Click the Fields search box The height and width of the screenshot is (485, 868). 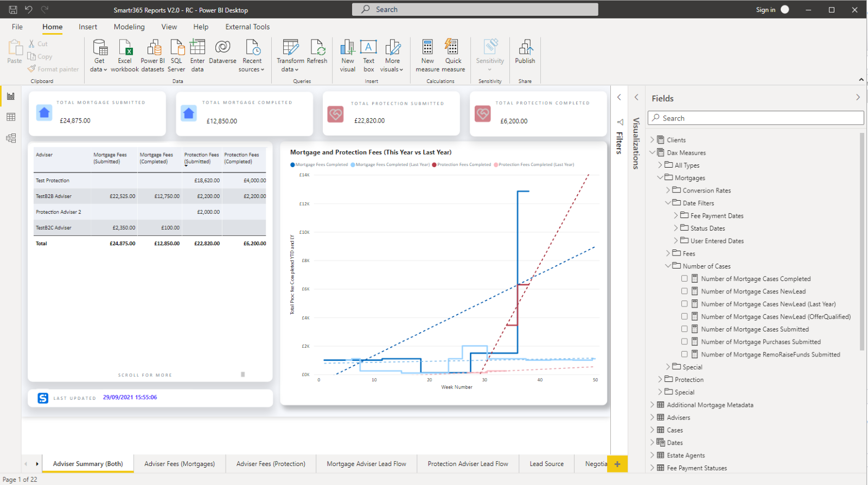(756, 118)
